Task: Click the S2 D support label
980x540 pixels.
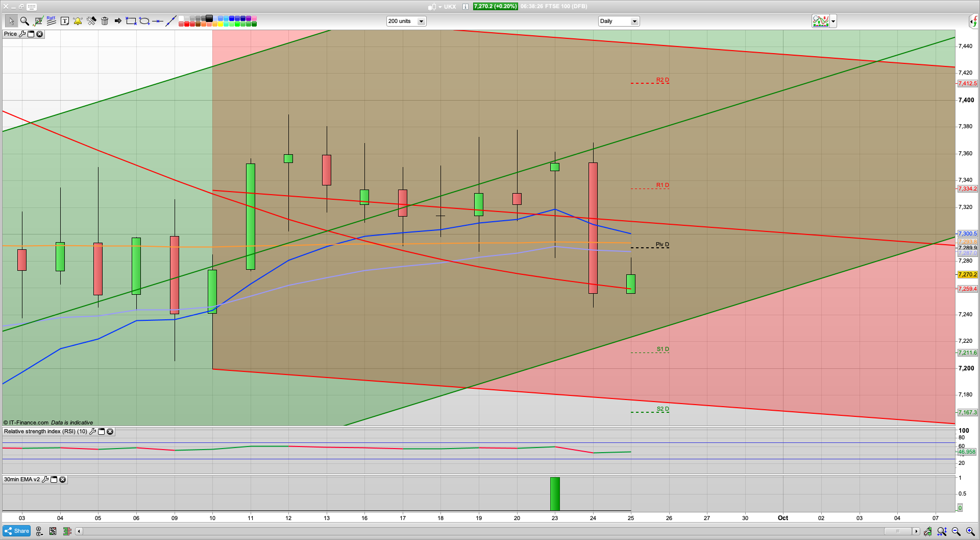Action: coord(663,409)
